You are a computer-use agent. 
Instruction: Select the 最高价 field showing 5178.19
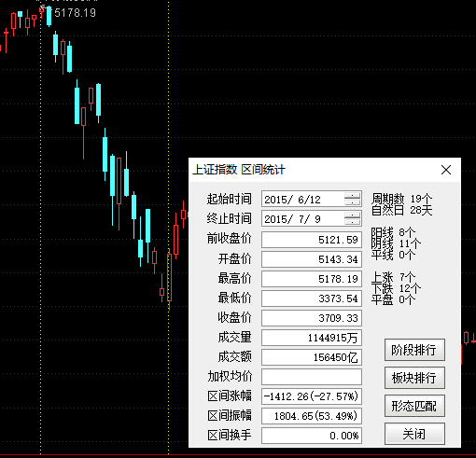[x=312, y=279]
